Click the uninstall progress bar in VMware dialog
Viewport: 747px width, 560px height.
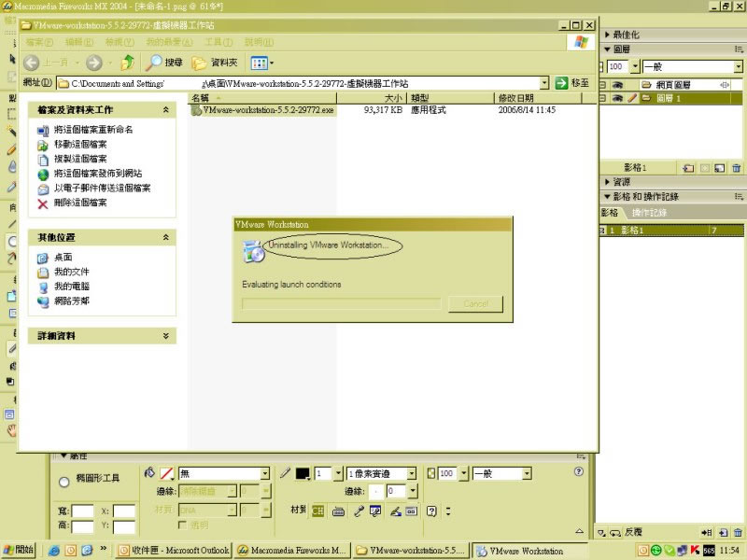(341, 304)
